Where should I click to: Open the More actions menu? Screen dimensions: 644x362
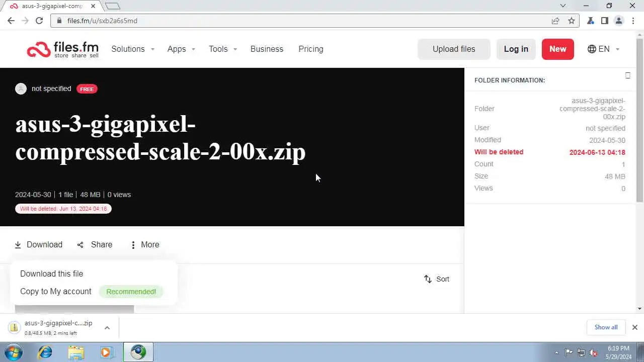[x=145, y=245]
